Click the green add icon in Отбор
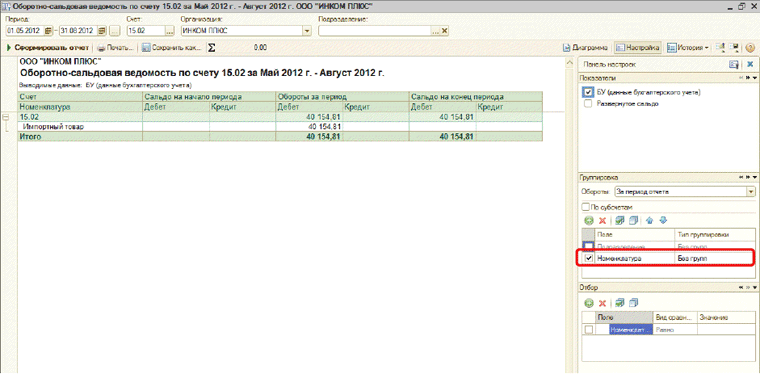Screen dimensions: 760x374 (x=588, y=303)
